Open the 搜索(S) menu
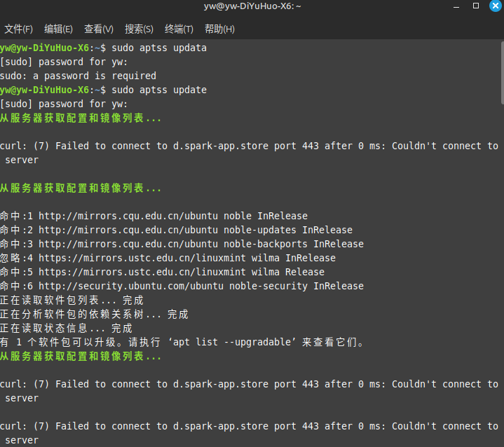504x447 pixels. [139, 29]
